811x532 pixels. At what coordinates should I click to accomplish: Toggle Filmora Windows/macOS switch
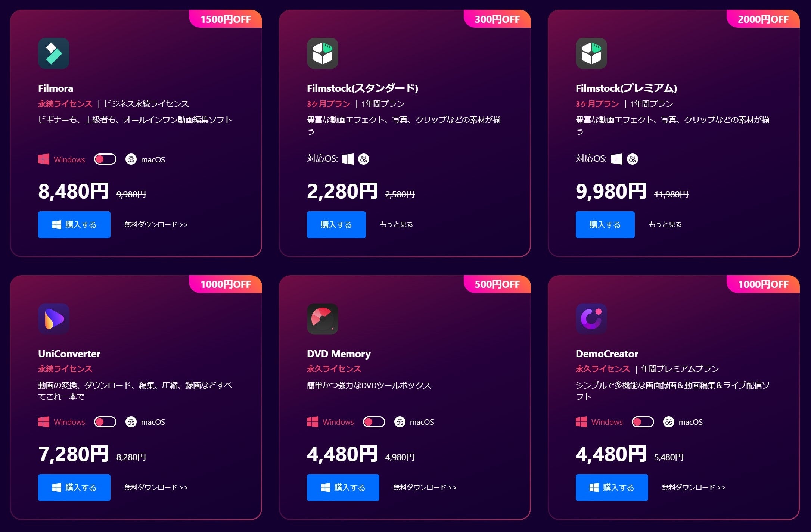click(105, 159)
